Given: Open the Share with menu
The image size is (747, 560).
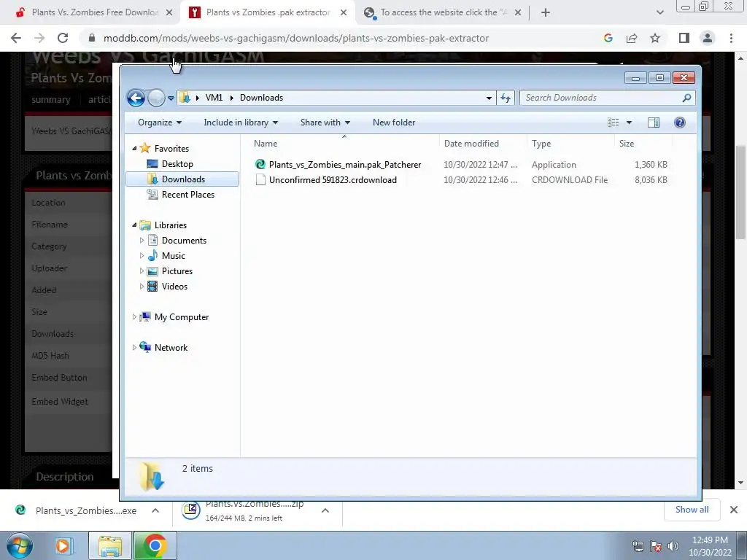Looking at the screenshot, I should [325, 122].
